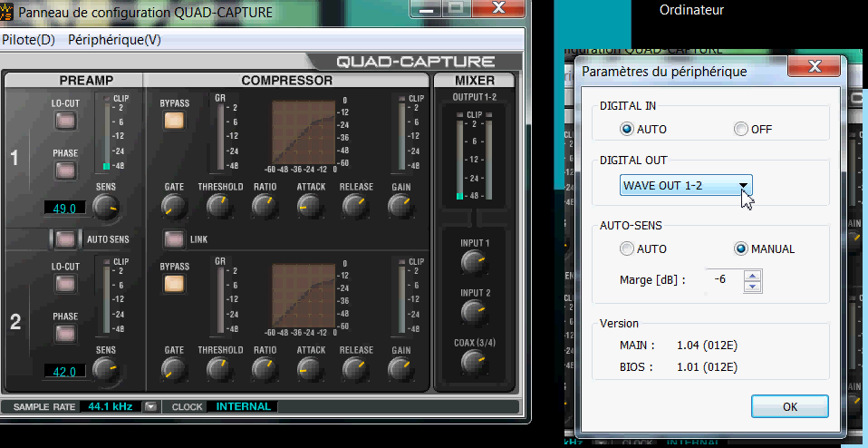Viewport: 868px width, 448px height.
Task: Select AUTO-SENS AUTO radio button
Action: pos(627,248)
